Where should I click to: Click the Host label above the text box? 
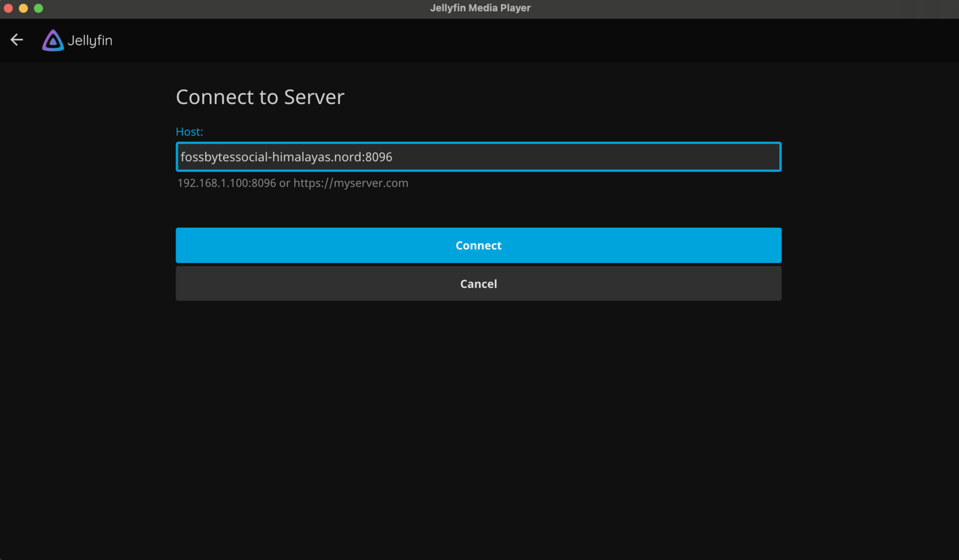click(x=189, y=132)
